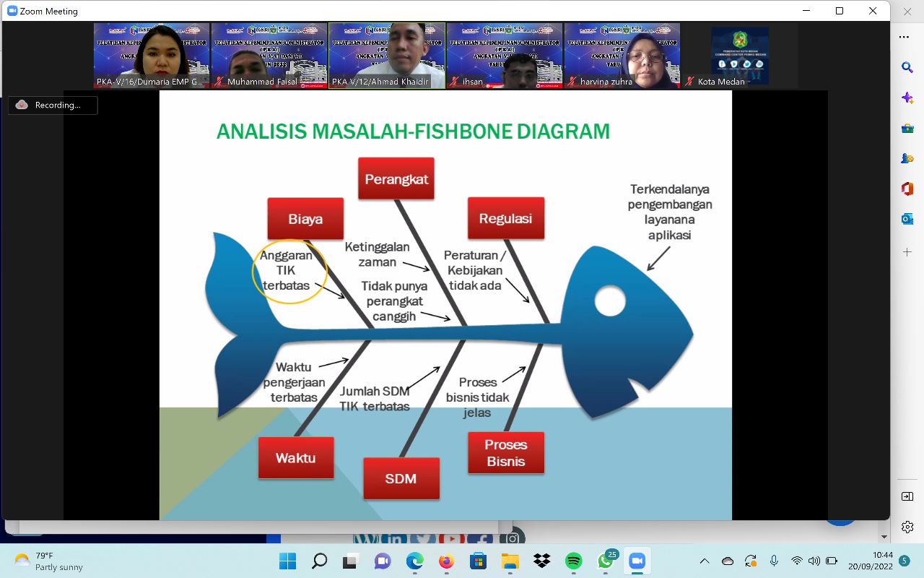Select Ahmad Khaidir's video thumbnail
This screenshot has width=924, height=578.
[387, 55]
